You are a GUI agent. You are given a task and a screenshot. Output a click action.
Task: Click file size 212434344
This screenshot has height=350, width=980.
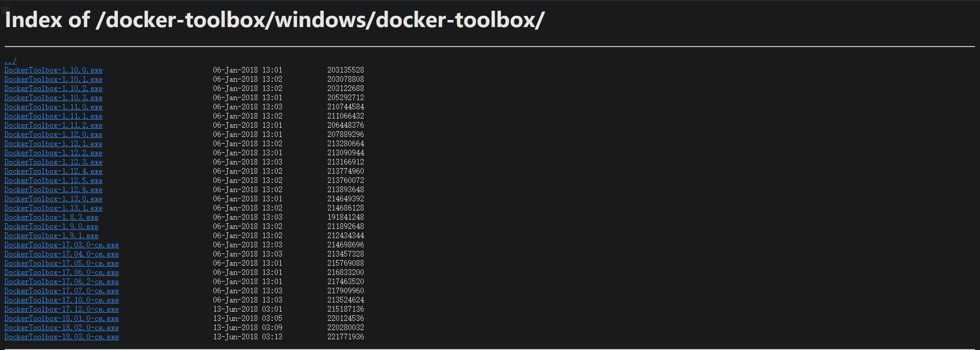click(x=346, y=236)
